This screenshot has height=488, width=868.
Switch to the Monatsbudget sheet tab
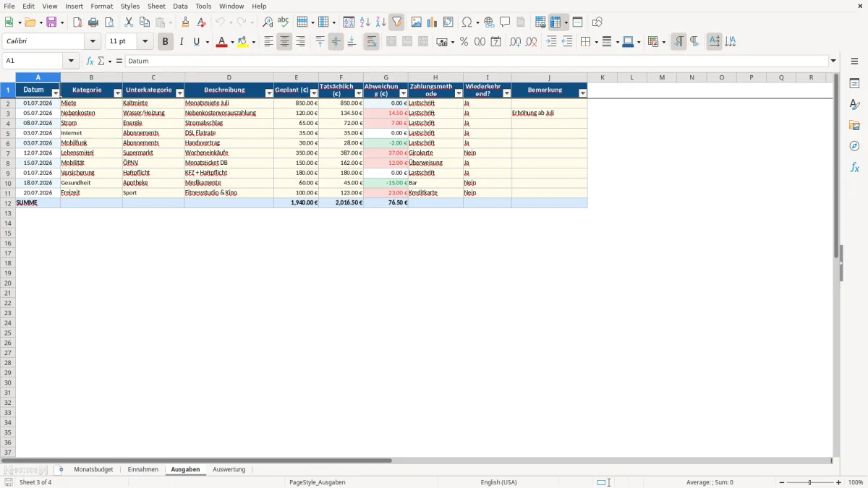[93, 470]
